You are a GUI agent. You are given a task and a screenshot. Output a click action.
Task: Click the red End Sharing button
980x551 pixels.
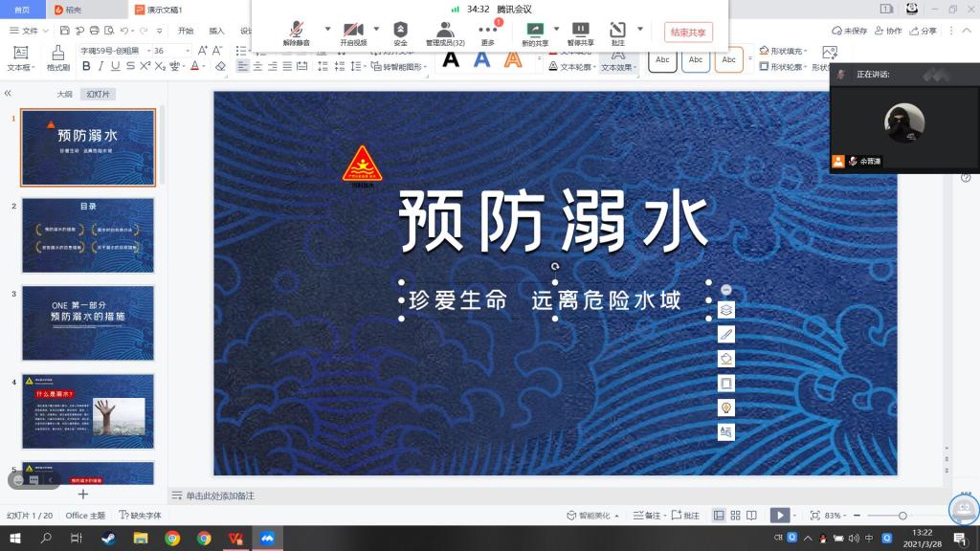pyautogui.click(x=688, y=33)
